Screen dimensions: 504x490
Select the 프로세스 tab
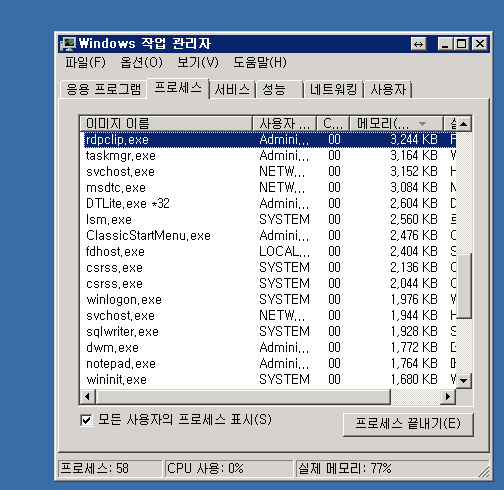pyautogui.click(x=178, y=88)
